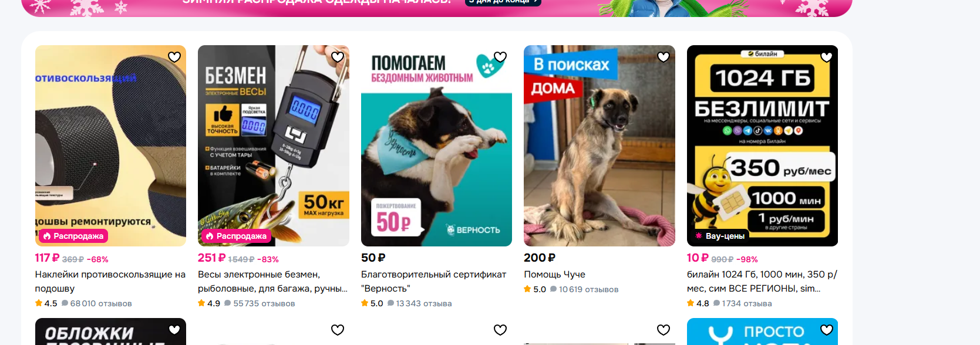Heart the Билайн 1024 ГБ SIM offer
This screenshot has width=980, height=345.
coord(827,57)
